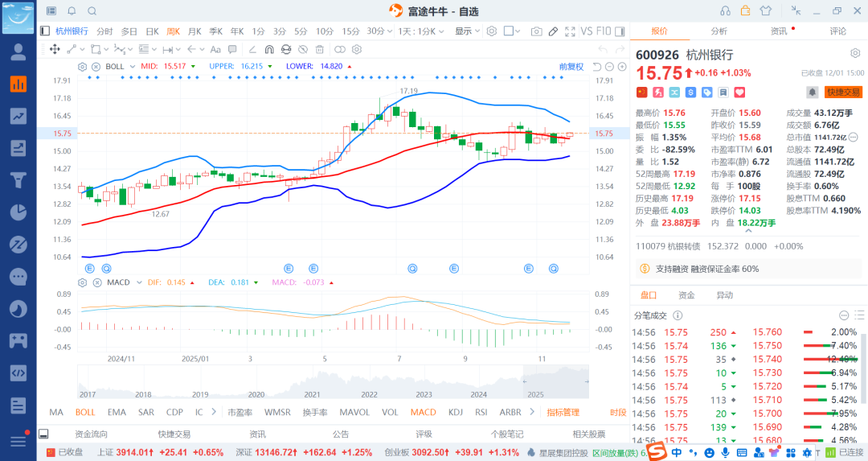This screenshot has width=868, height=461.
Task: Open the search magnifier icon
Action: point(92,10)
